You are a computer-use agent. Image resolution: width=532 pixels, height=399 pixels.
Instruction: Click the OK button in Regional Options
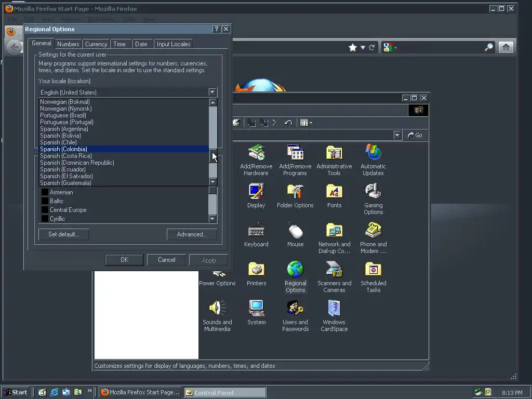(x=125, y=260)
